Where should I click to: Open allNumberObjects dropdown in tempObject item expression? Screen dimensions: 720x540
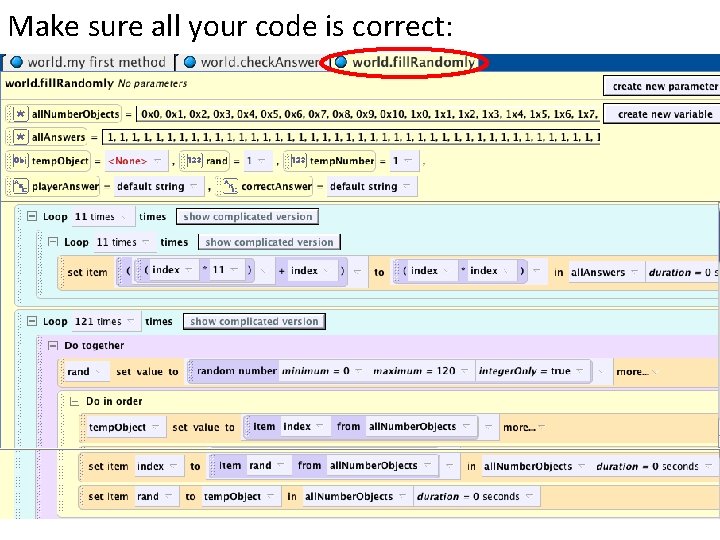pos(420,426)
